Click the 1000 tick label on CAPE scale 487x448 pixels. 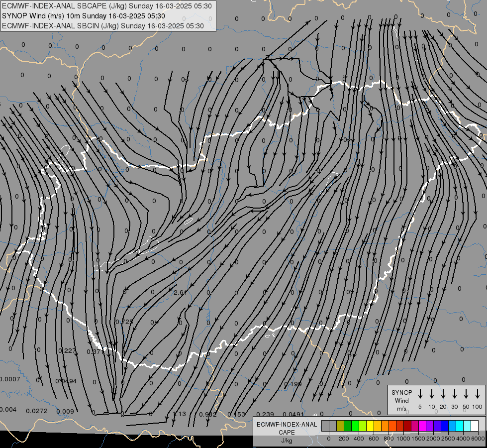(403, 439)
